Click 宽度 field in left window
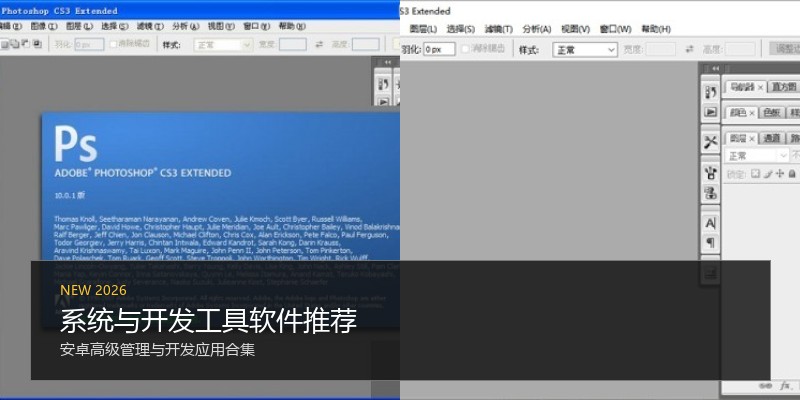 (x=292, y=44)
